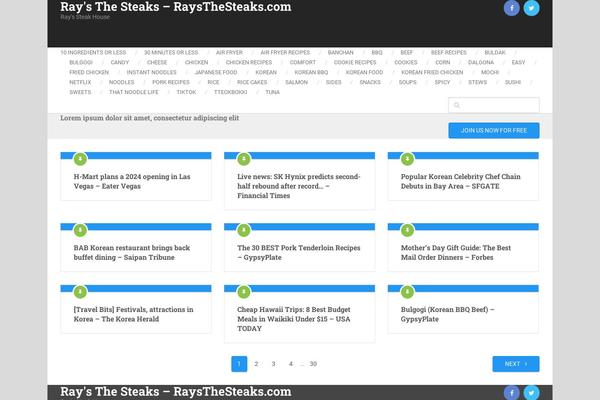Select the Cheese menu item
This screenshot has width=600, height=400.
(157, 62)
